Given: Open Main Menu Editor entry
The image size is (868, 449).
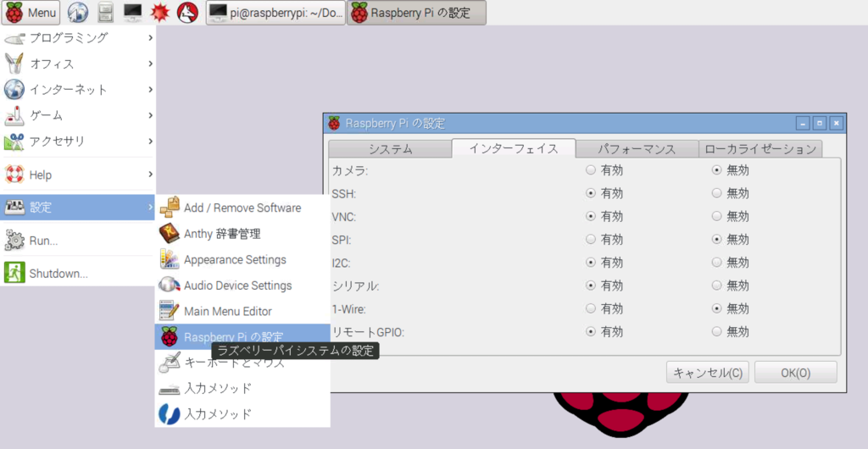Looking at the screenshot, I should point(242,311).
